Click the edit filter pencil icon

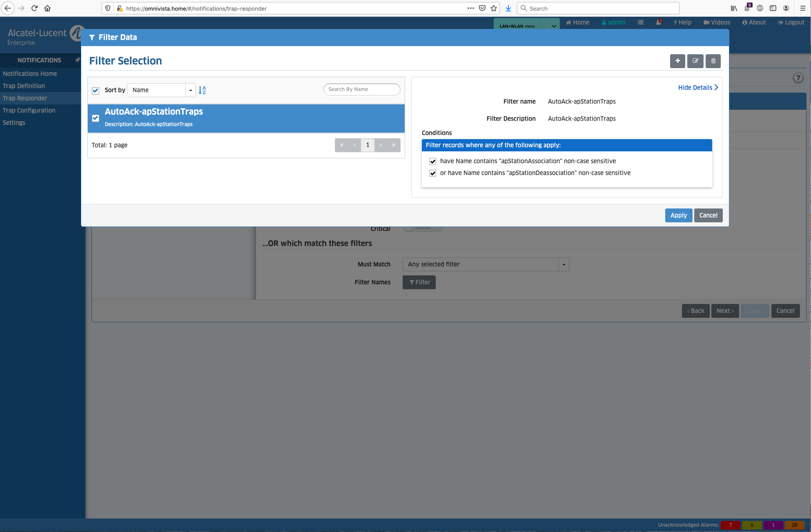pos(695,61)
